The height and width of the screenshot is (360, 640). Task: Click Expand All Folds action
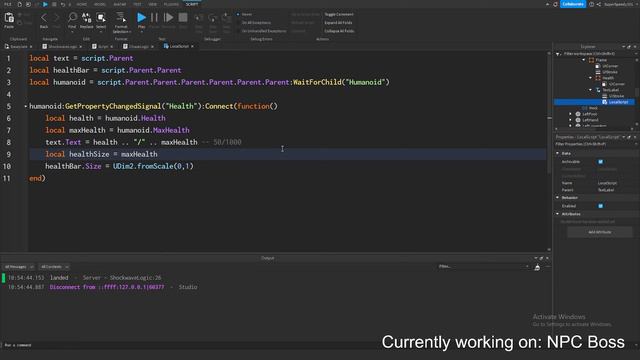[x=338, y=23]
